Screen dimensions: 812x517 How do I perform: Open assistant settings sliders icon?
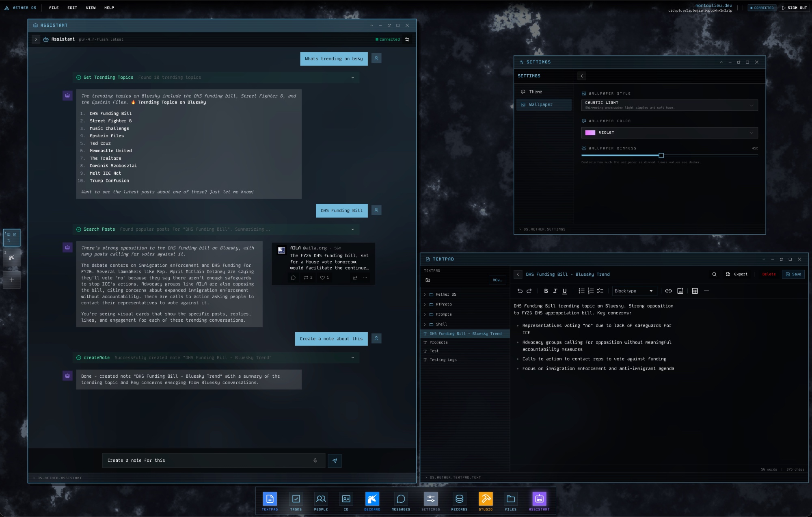click(407, 39)
